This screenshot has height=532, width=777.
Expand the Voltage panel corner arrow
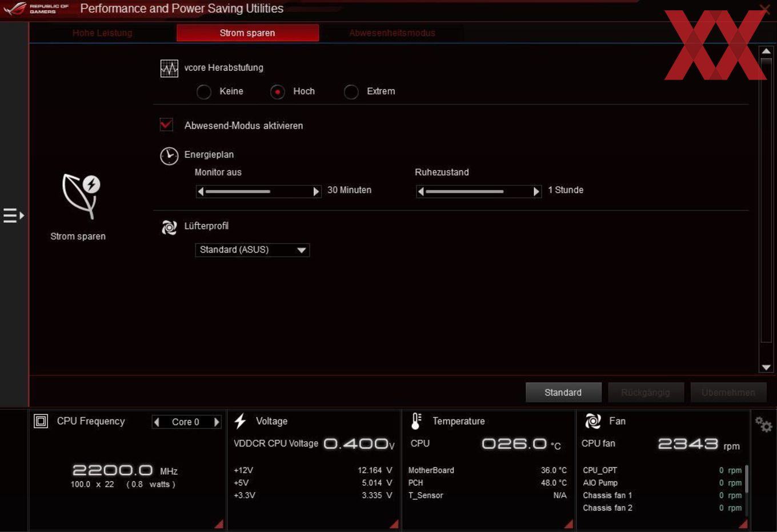pyautogui.click(x=394, y=523)
